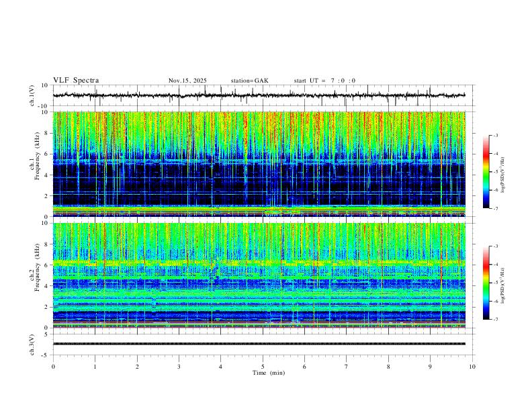This screenshot has height=411, width=532.
Task: Click time axis tick label '10'
Action: coord(472,367)
